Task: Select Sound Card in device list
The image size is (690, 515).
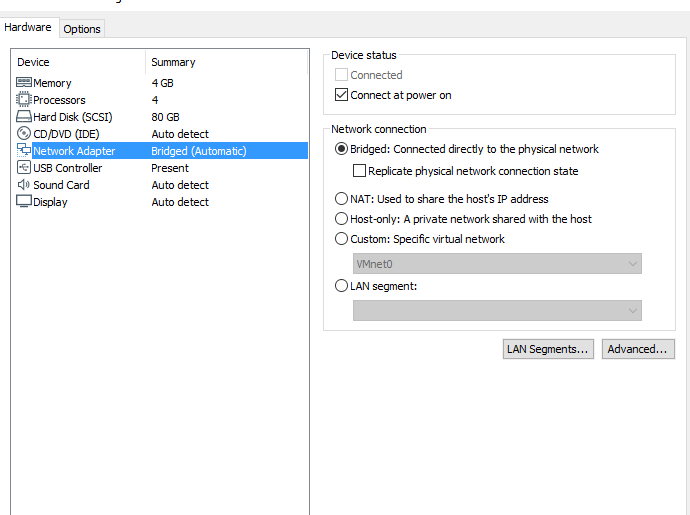Action: [x=61, y=185]
